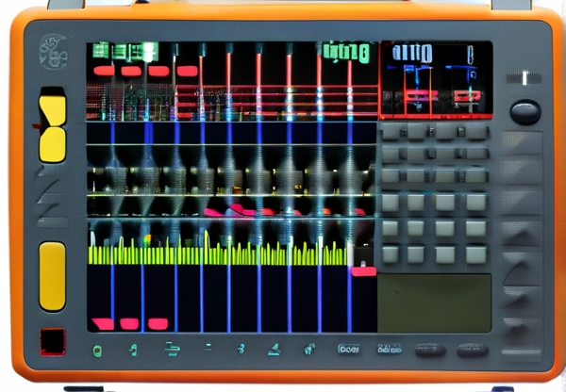Screen dimensions: 566x392
Task: Click the sixth bottom toolbar icon shaped like a triangle
Action: click(x=274, y=350)
